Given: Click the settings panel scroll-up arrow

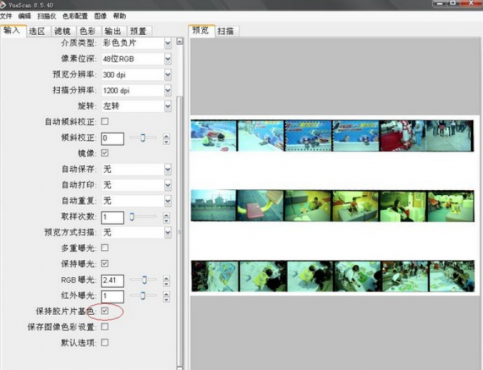Looking at the screenshot, I should [180, 41].
